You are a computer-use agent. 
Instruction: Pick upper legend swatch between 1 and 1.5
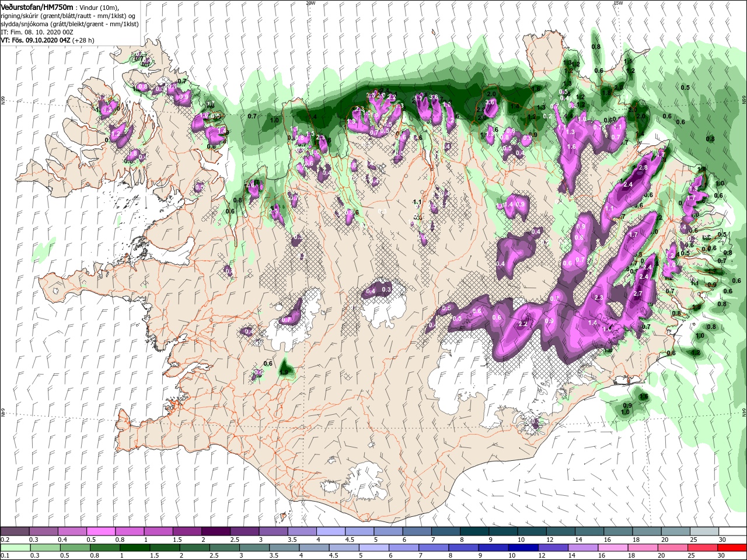[x=158, y=531]
